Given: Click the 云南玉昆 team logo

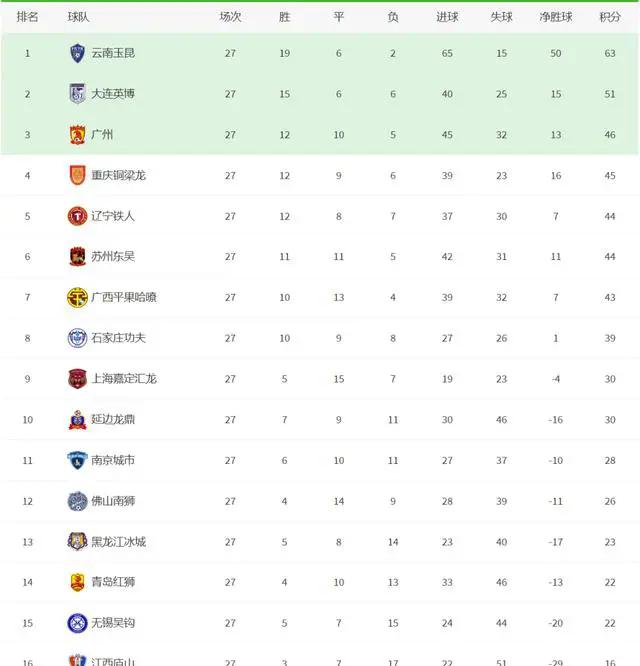Looking at the screenshot, I should pyautogui.click(x=77, y=53).
